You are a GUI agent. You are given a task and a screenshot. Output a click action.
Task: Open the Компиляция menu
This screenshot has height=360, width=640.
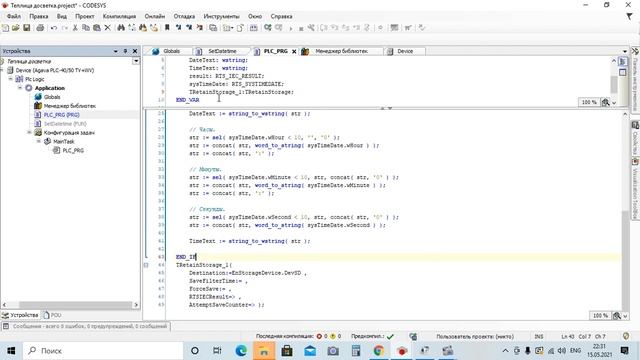point(119,16)
